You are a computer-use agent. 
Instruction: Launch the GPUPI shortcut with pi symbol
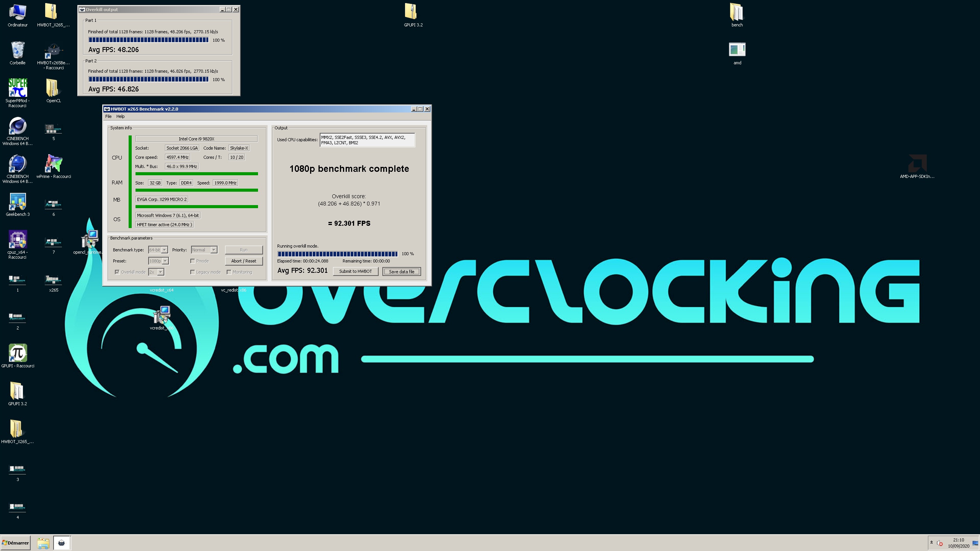click(18, 356)
